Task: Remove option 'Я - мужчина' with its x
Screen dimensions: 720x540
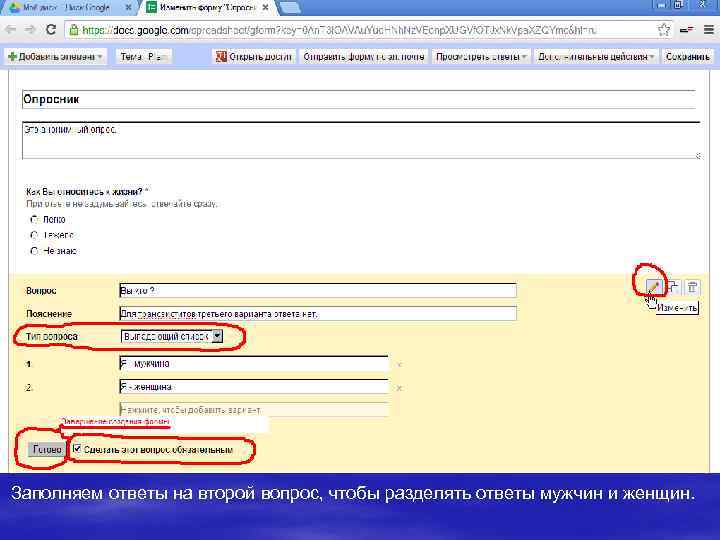Action: [399, 365]
